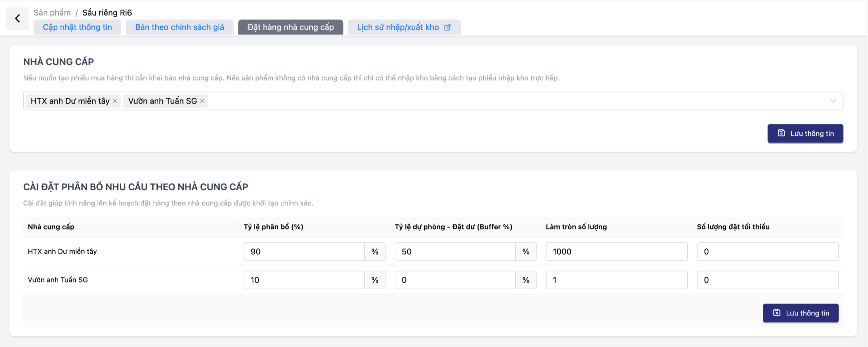The image size is (868, 347).
Task: Focus rounding quantity field for Vườn anh Tuấn
Action: coord(616,280)
